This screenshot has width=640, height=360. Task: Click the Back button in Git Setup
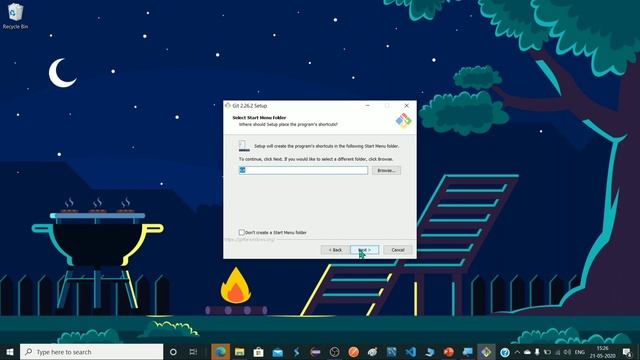tap(336, 250)
